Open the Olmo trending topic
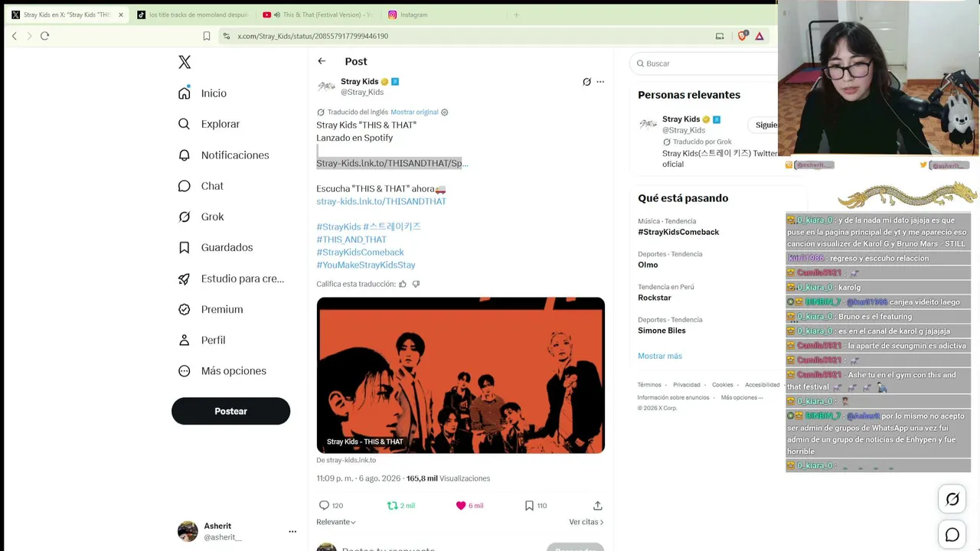980x551 pixels. (x=648, y=265)
